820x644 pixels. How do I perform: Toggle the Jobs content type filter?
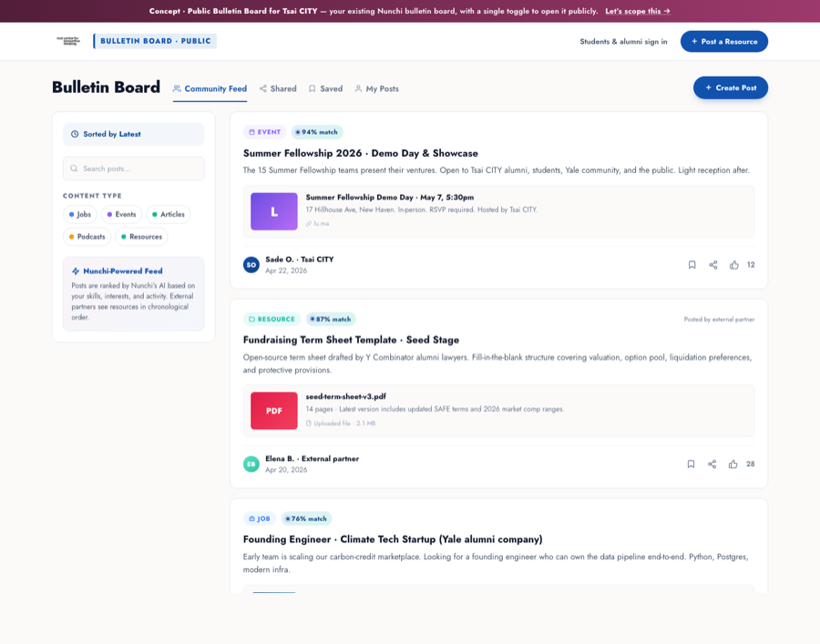pos(80,215)
